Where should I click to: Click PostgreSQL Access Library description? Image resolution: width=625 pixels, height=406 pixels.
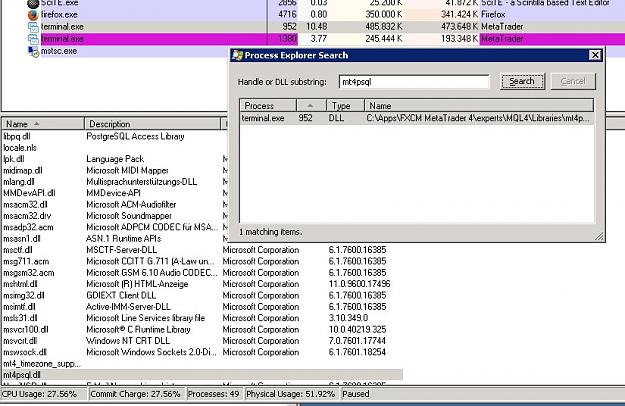[x=135, y=136]
